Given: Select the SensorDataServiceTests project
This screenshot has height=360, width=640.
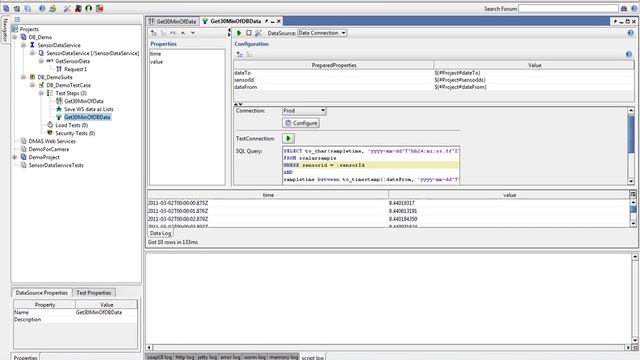Looking at the screenshot, I should [x=56, y=165].
